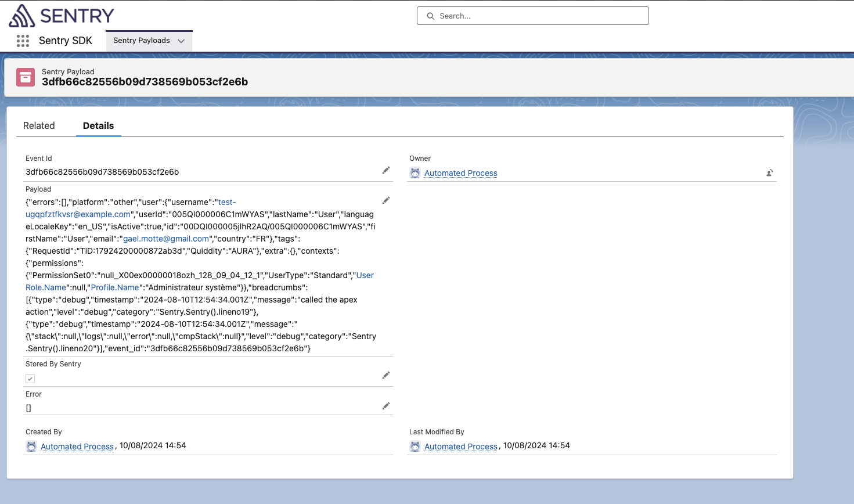This screenshot has width=854, height=504.
Task: Click the Created By avatar icon
Action: click(31, 446)
